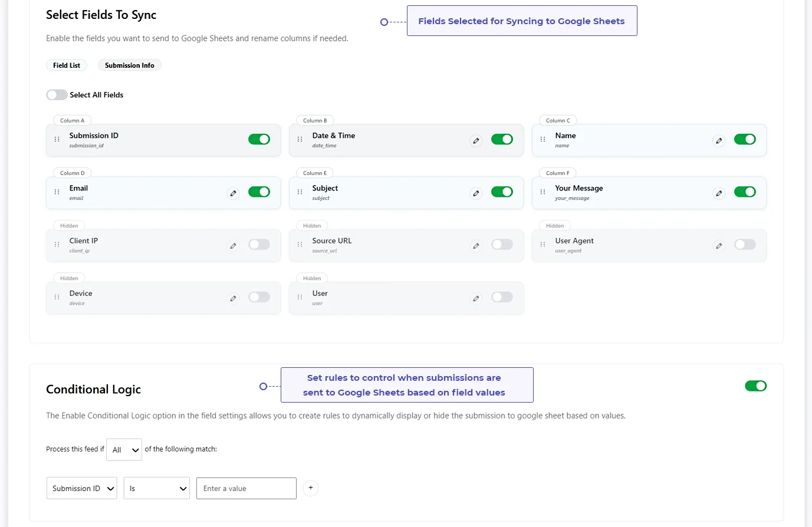
Task: Disable the Email field toggle
Action: click(259, 192)
